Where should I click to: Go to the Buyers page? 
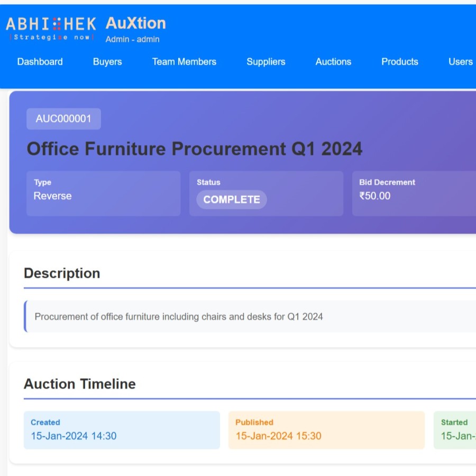[107, 62]
